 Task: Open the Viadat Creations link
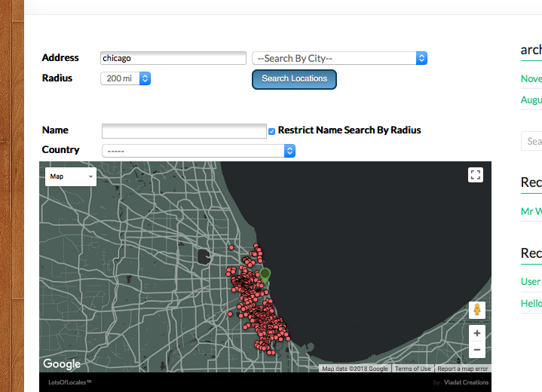465,382
